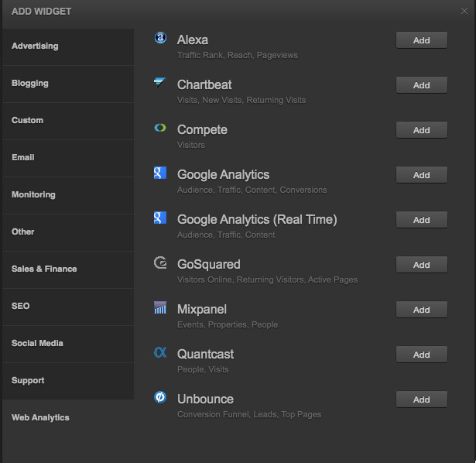
Task: Select the Support category
Action: coord(68,381)
